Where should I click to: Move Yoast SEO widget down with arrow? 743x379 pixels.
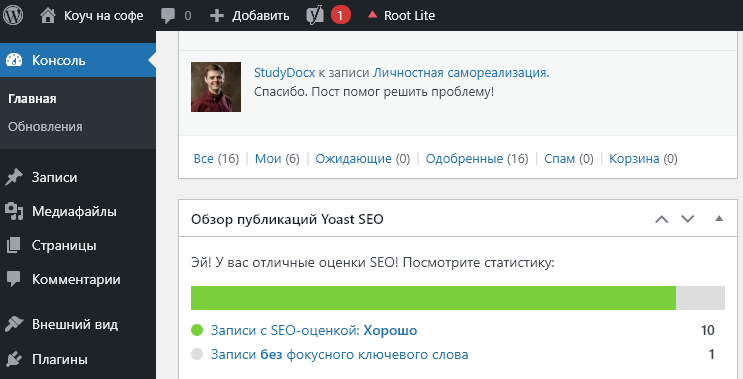pos(688,219)
